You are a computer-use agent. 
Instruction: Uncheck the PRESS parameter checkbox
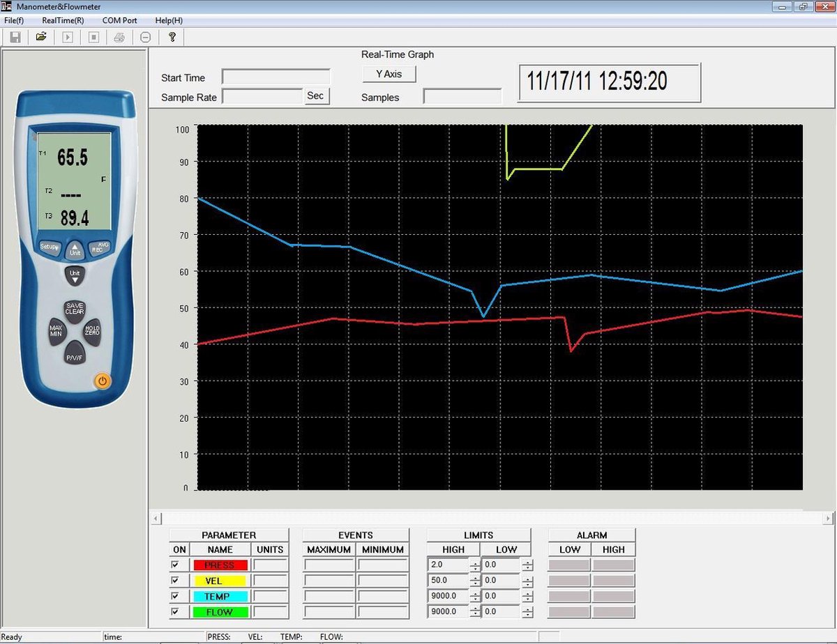175,565
